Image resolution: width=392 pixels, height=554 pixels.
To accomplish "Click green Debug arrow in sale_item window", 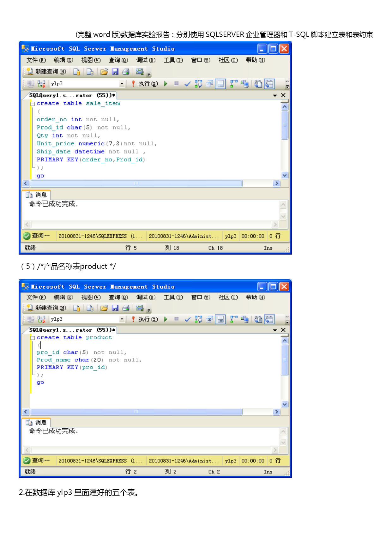I will (x=166, y=84).
